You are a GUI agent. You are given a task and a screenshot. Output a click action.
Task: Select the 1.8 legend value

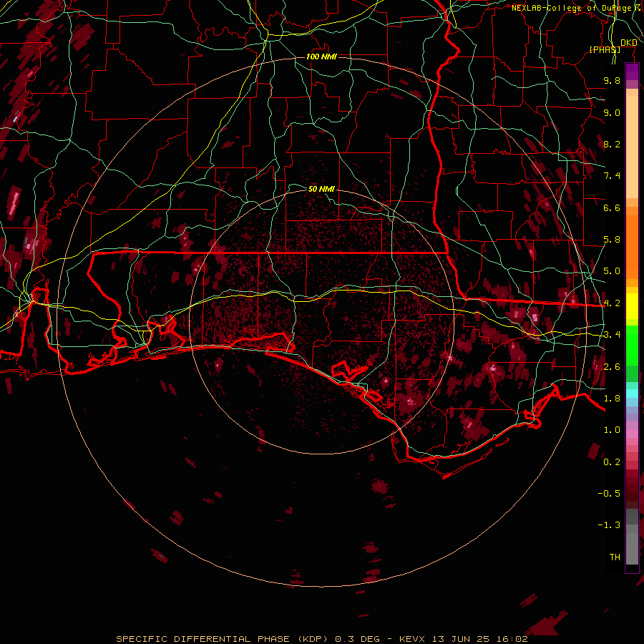612,399
